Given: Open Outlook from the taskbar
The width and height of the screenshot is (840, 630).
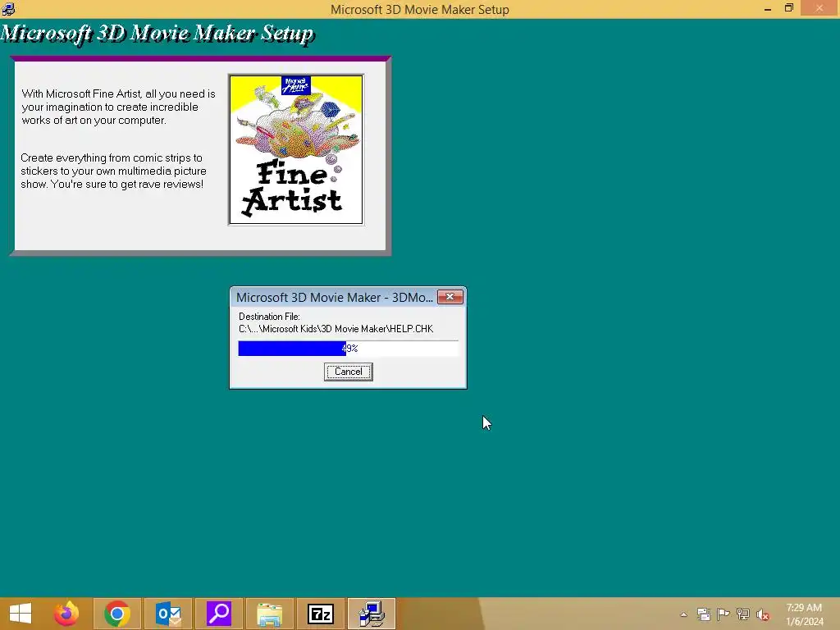Looking at the screenshot, I should click(x=168, y=614).
